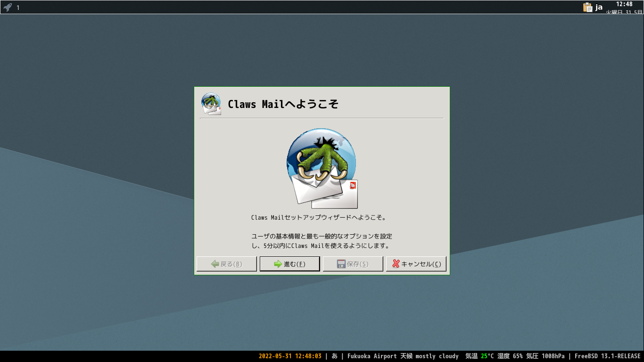
Task: Click the large Claws Mail logo image
Action: point(322,168)
